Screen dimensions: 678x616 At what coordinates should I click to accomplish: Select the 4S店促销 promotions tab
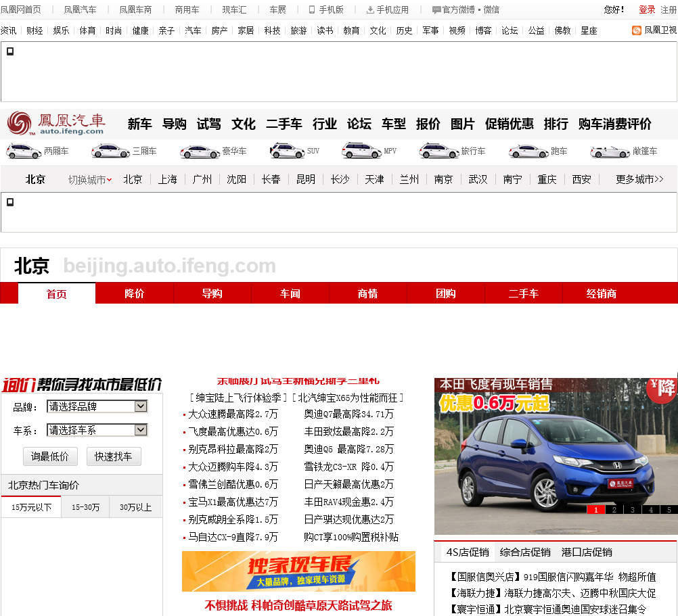(x=468, y=552)
